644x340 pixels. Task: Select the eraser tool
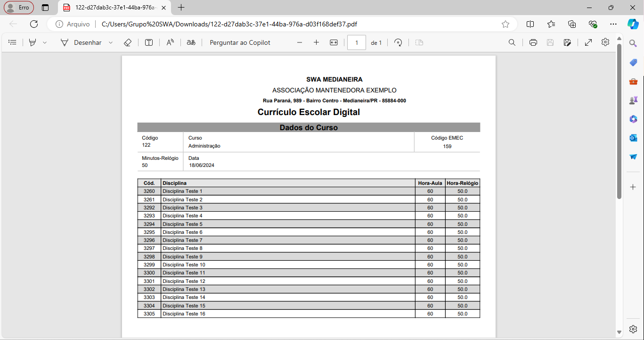pyautogui.click(x=127, y=42)
